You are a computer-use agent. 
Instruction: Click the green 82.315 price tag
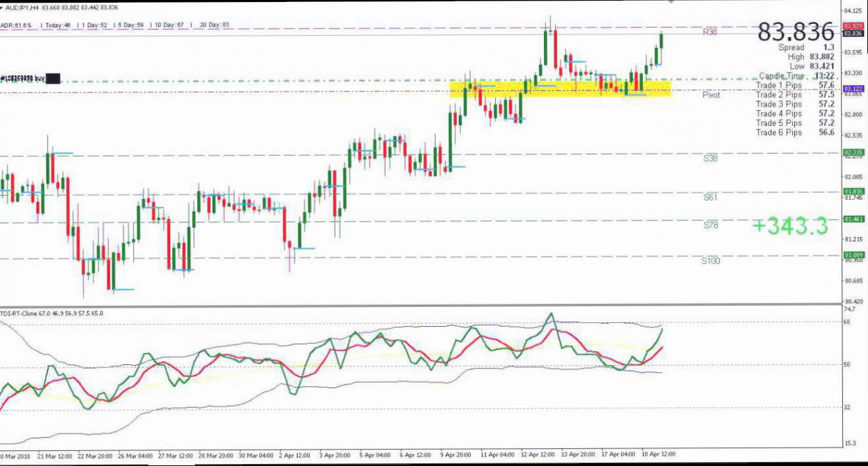click(853, 152)
